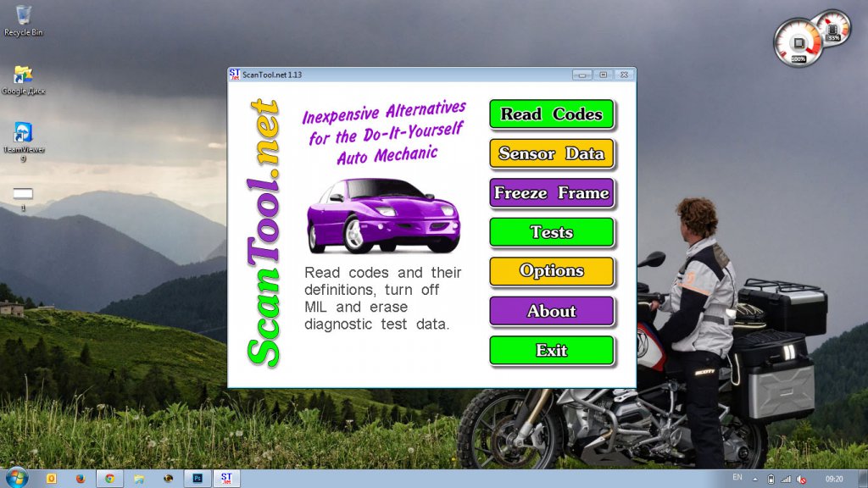Select the blank desktop file named 1

click(23, 198)
